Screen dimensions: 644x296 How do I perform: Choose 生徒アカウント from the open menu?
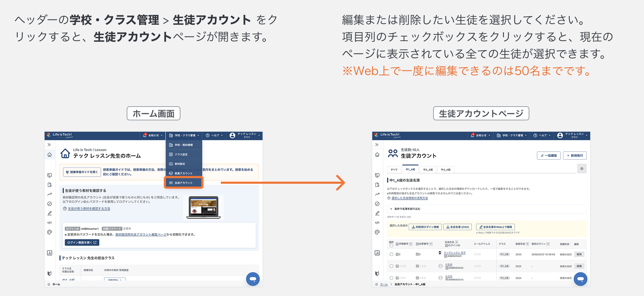point(184,183)
